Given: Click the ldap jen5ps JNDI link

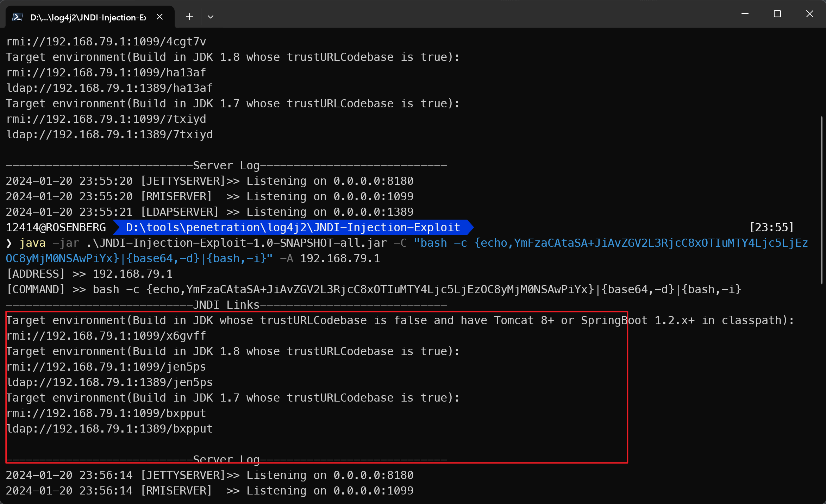Looking at the screenshot, I should (109, 382).
